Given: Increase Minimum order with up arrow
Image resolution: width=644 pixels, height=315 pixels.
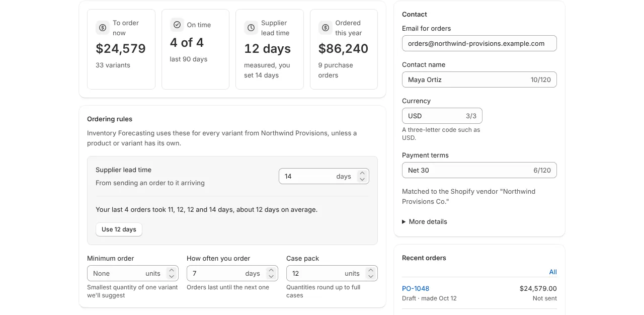Looking at the screenshot, I should pos(172,270).
